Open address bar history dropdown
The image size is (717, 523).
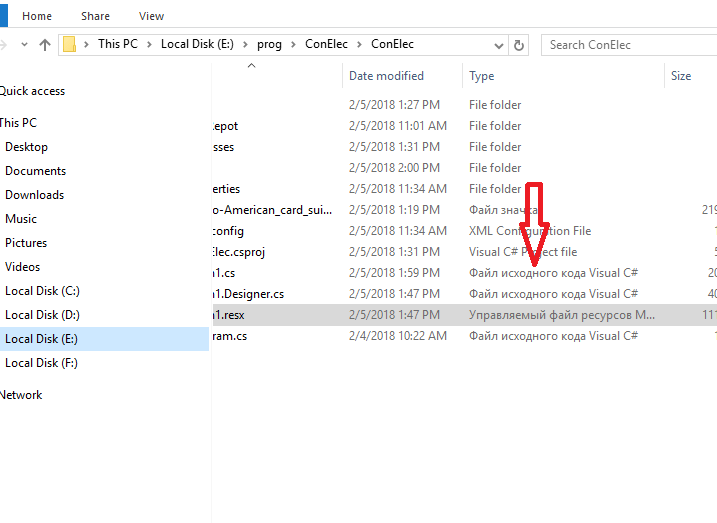tap(499, 45)
